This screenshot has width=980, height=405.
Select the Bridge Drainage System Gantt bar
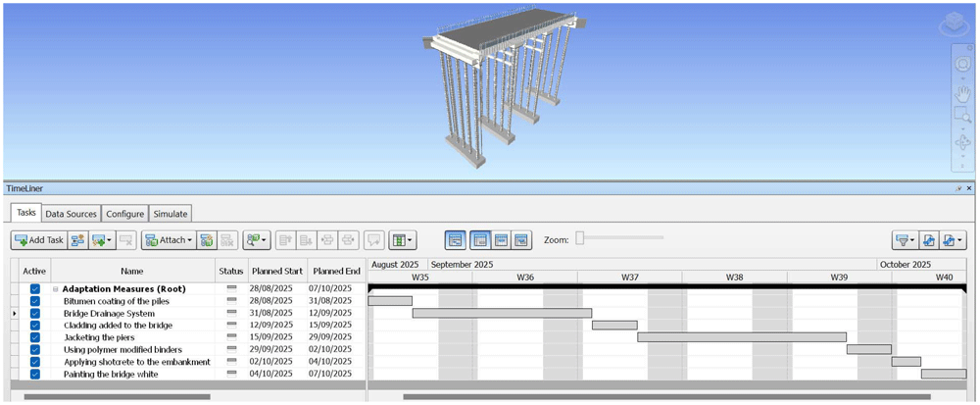tap(502, 313)
